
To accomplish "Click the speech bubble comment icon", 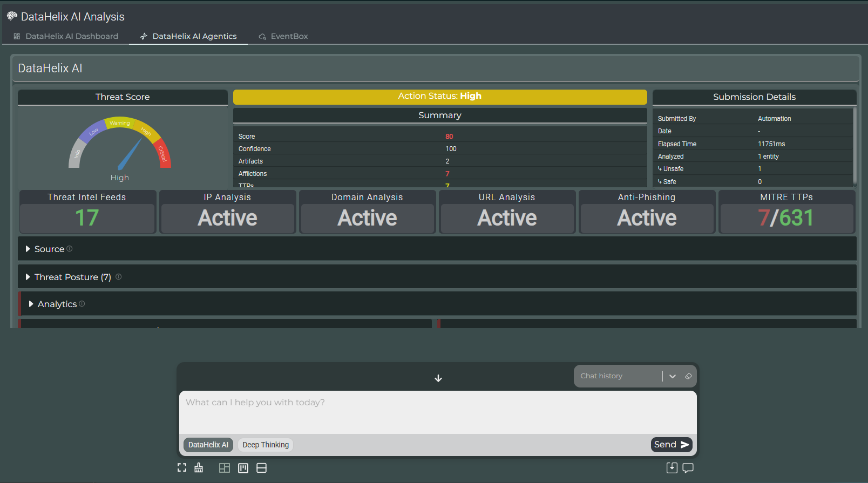I will click(x=688, y=468).
